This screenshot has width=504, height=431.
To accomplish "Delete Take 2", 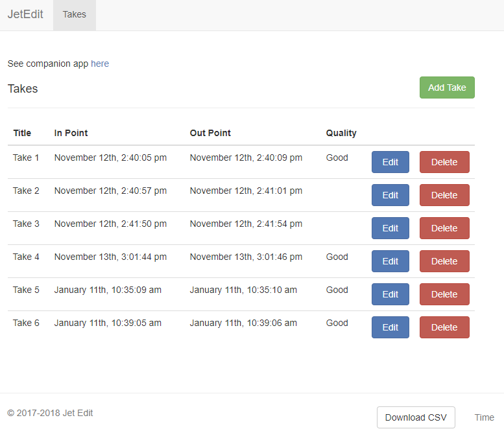I will (x=444, y=195).
